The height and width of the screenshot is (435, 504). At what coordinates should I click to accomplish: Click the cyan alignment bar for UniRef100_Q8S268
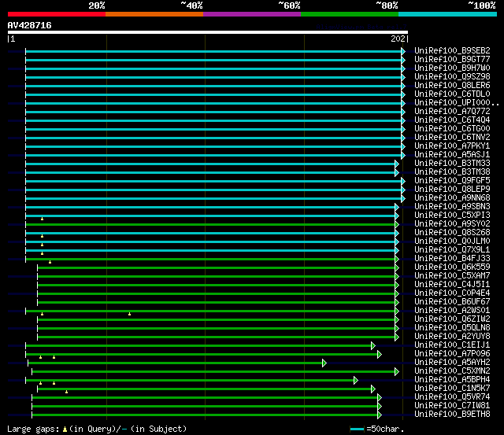pos(210,234)
